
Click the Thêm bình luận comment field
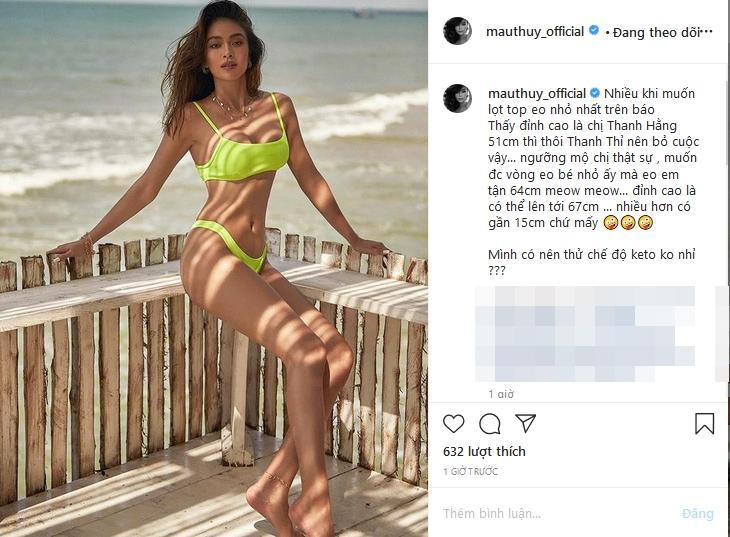coord(559,513)
